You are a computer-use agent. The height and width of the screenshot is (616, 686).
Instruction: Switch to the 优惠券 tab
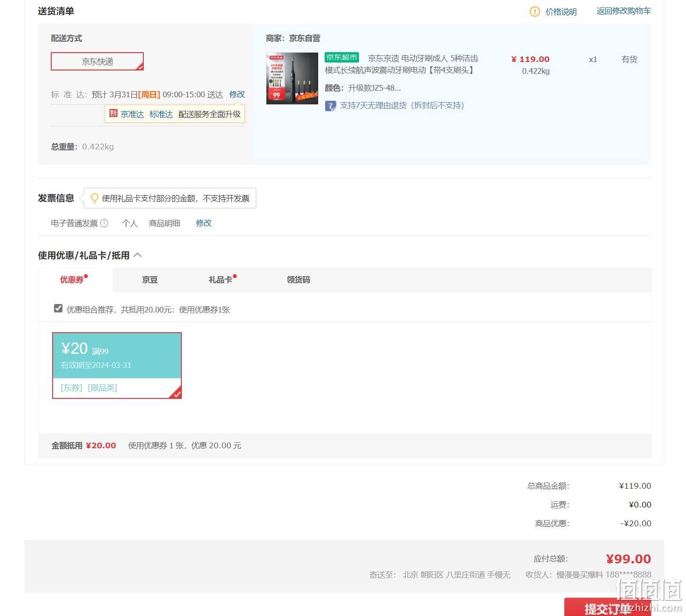[75, 280]
